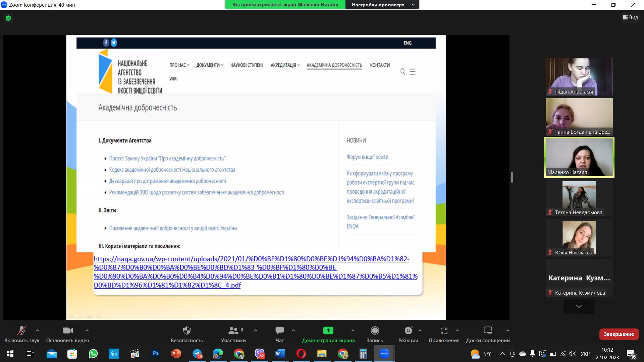Stop video with Остановить видео
The width and height of the screenshot is (644, 362).
click(67, 331)
